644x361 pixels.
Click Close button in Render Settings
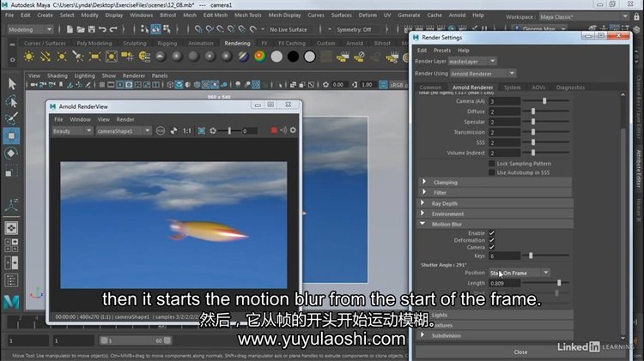coord(520,352)
